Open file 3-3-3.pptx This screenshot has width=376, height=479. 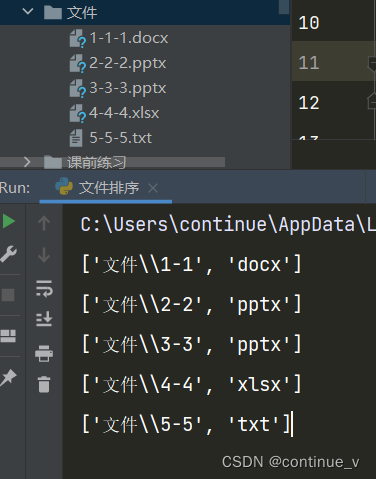pyautogui.click(x=128, y=88)
